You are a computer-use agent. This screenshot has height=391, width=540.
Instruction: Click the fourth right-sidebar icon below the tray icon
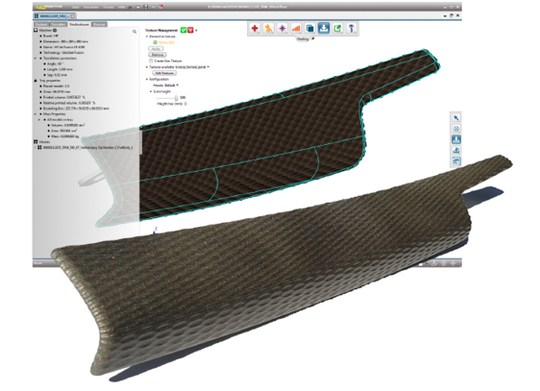click(456, 150)
